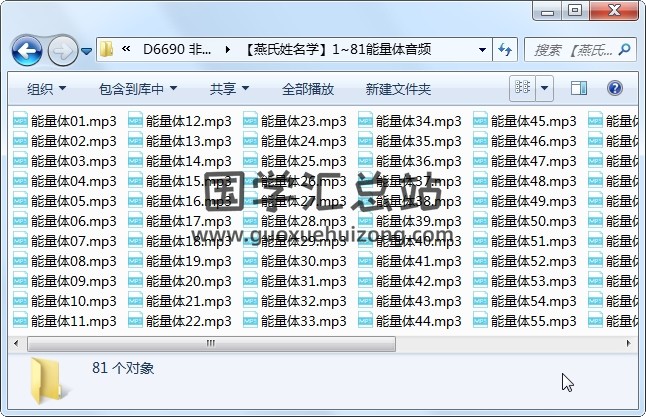Click icon of 能量体05.mp3
Screen dimensions: 646x417
20,201
